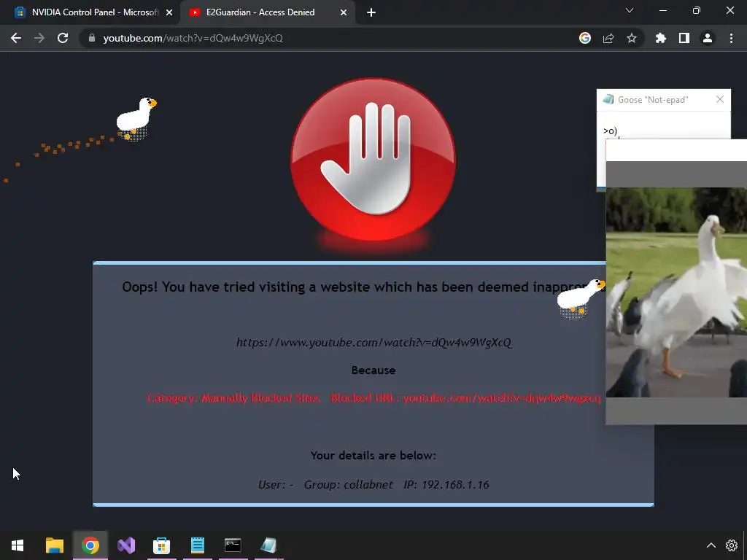The height and width of the screenshot is (560, 747).
Task: Open the Extensions puzzle-piece menu
Action: click(661, 38)
